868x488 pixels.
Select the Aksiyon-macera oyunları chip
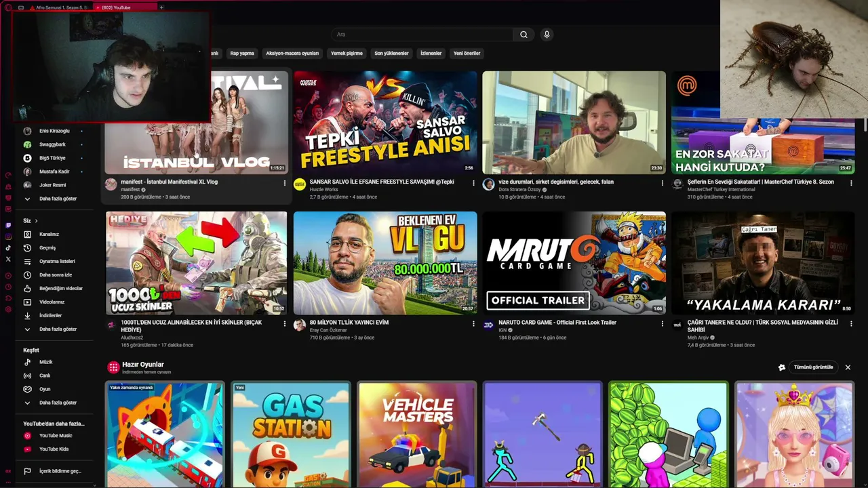(292, 54)
